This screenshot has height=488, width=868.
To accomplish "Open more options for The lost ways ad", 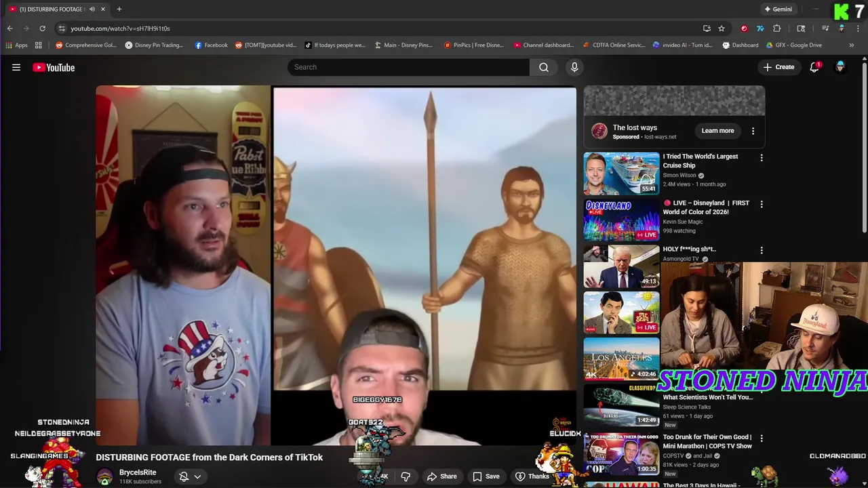I will (x=753, y=131).
